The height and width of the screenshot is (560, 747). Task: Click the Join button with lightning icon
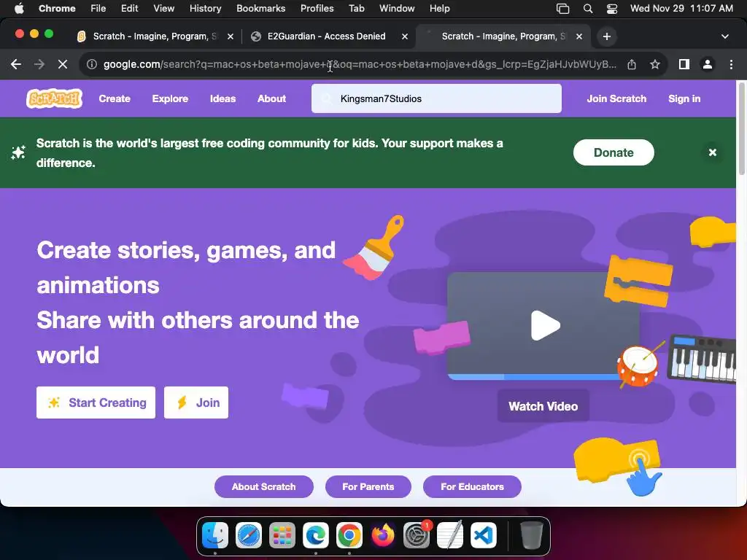196,402
